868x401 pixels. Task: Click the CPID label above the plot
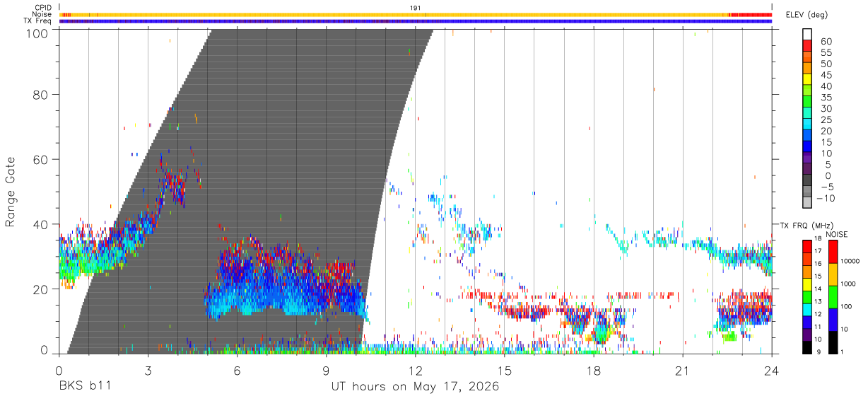tap(42, 8)
